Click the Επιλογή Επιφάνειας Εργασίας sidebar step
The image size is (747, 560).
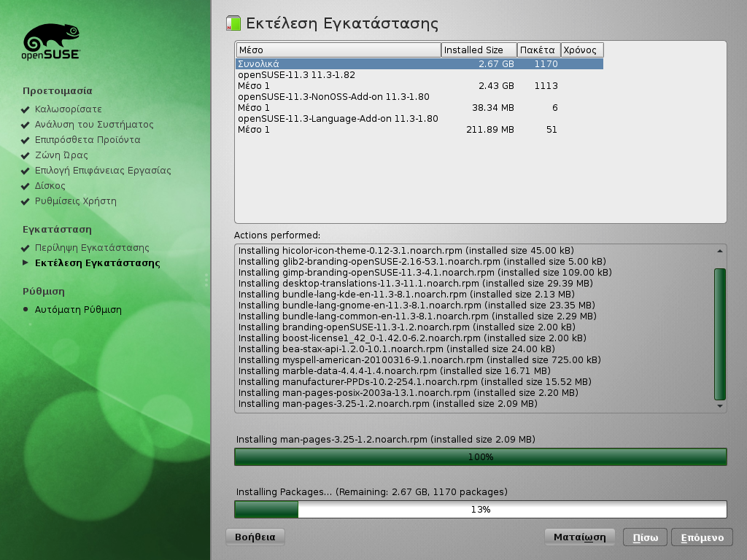(x=103, y=170)
